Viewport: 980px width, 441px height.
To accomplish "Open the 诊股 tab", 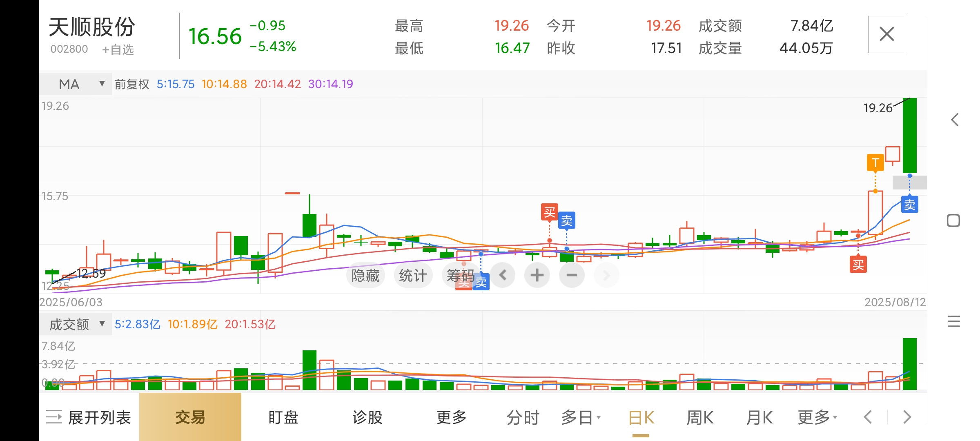I will coord(367,417).
